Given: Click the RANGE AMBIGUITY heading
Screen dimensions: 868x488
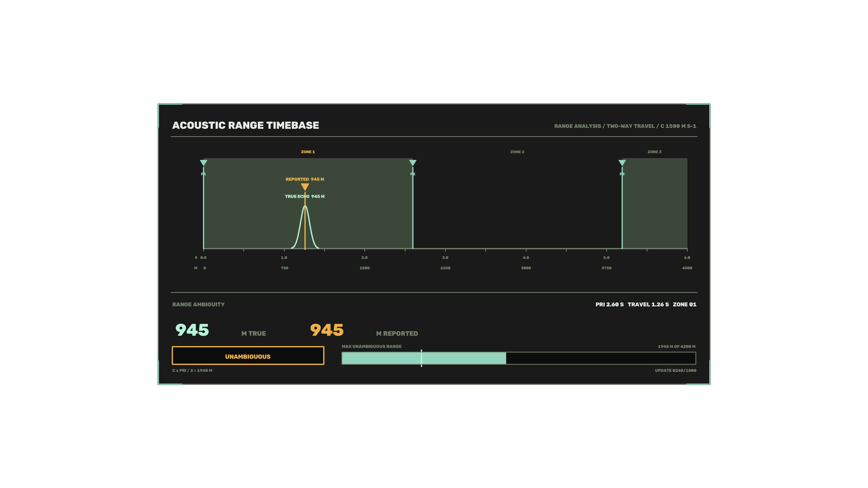Looking at the screenshot, I should coord(198,305).
